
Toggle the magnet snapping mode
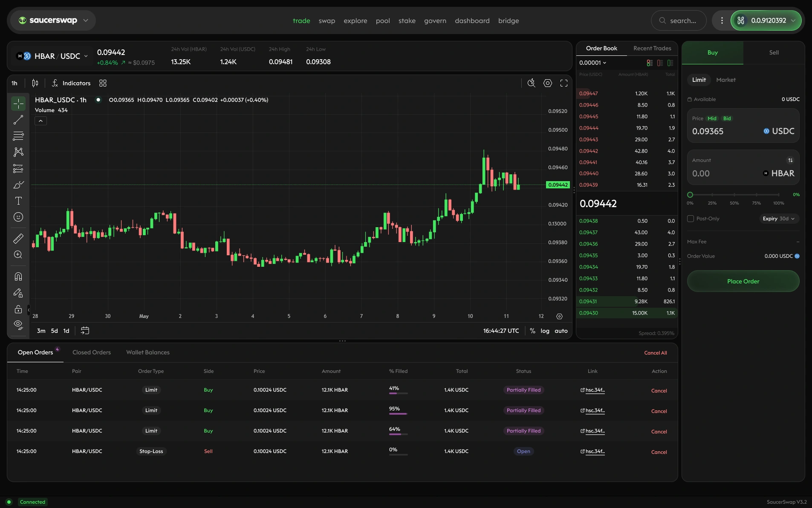[18, 277]
